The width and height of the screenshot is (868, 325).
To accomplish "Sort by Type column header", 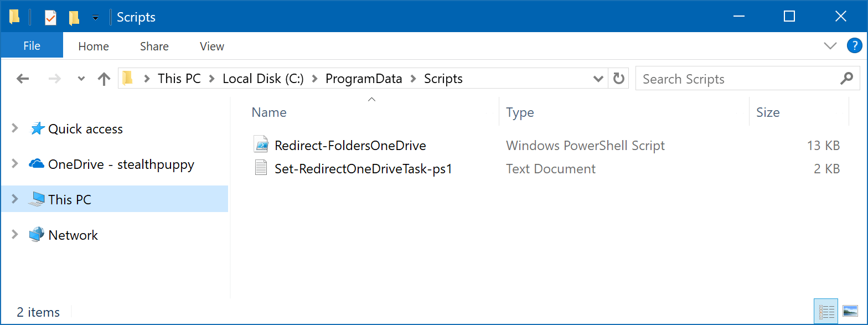I will 520,112.
